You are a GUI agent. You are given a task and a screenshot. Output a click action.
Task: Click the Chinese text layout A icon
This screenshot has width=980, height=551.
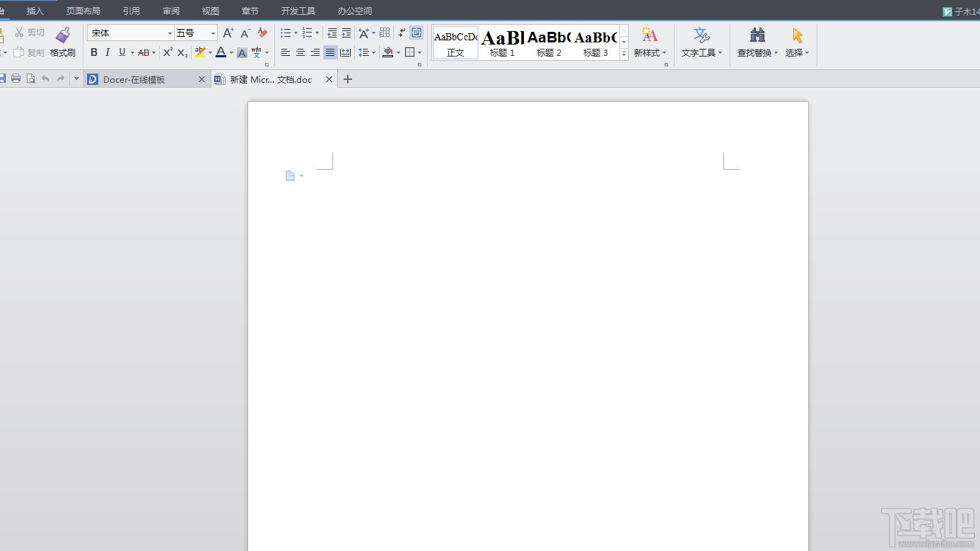363,33
